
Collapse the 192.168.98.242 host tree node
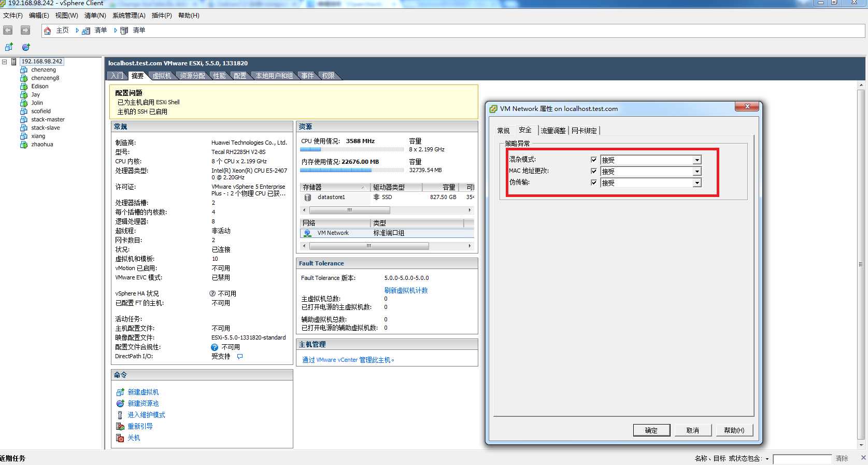[x=5, y=62]
